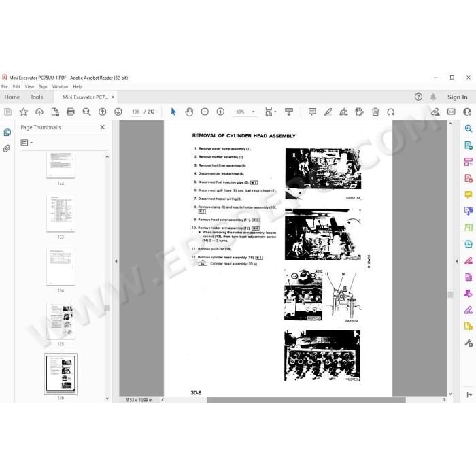
Task: Open the thumbnails options dropdown
Action: tap(27, 142)
